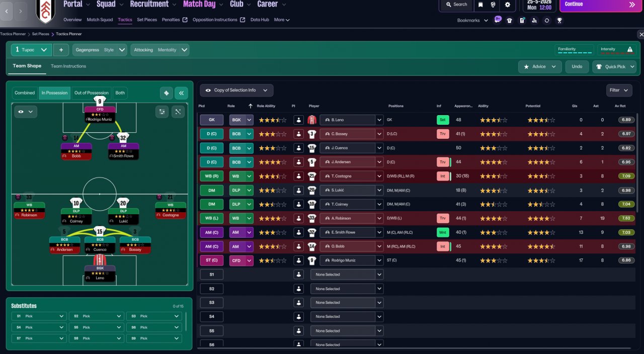Viewport: 644px width, 354px height.
Task: Open the Tupac tactic dropdown
Action: tap(31, 50)
